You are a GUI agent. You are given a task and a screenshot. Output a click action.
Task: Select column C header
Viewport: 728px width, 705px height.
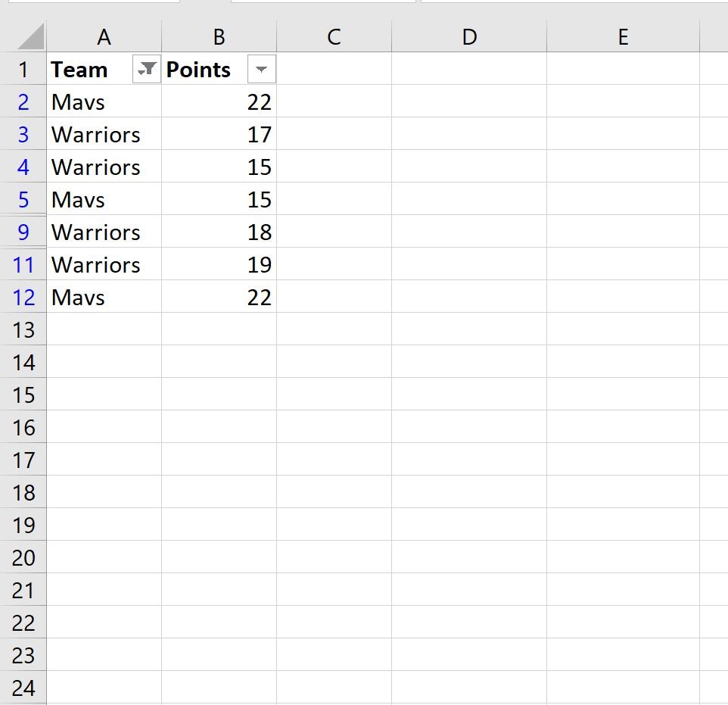(334, 36)
